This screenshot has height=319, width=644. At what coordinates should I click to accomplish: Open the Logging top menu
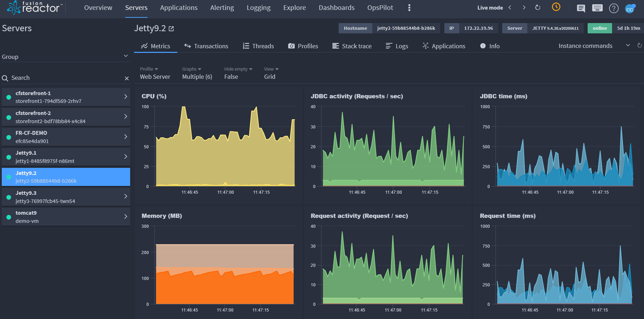click(259, 8)
